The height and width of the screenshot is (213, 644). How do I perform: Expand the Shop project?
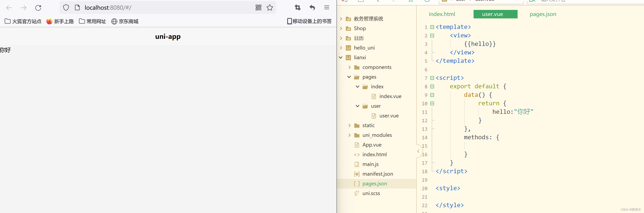341,28
